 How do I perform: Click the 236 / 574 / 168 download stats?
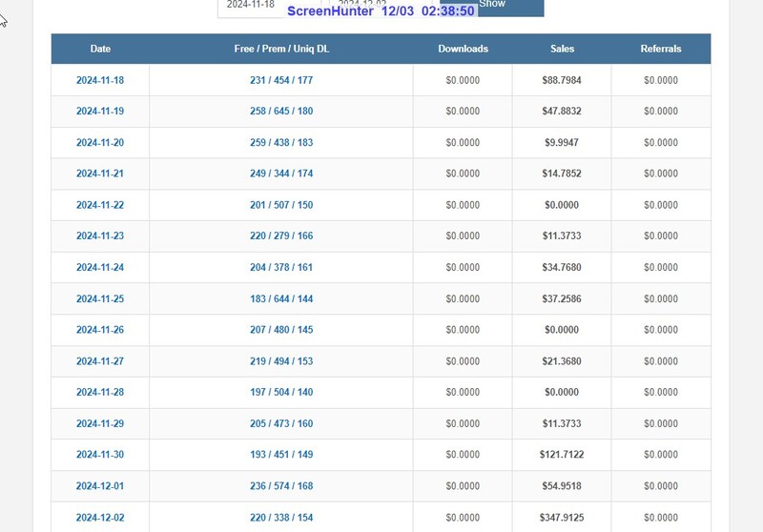coord(280,486)
